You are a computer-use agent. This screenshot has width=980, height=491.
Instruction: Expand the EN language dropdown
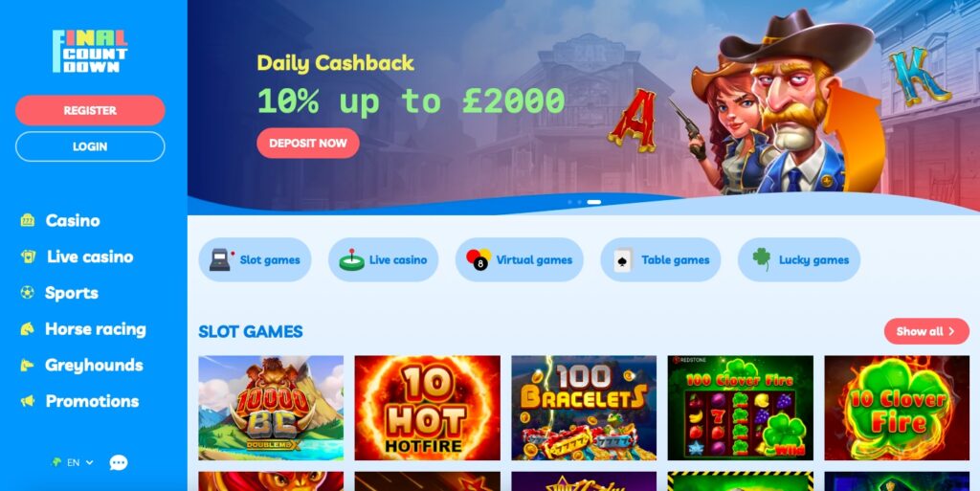[73, 462]
